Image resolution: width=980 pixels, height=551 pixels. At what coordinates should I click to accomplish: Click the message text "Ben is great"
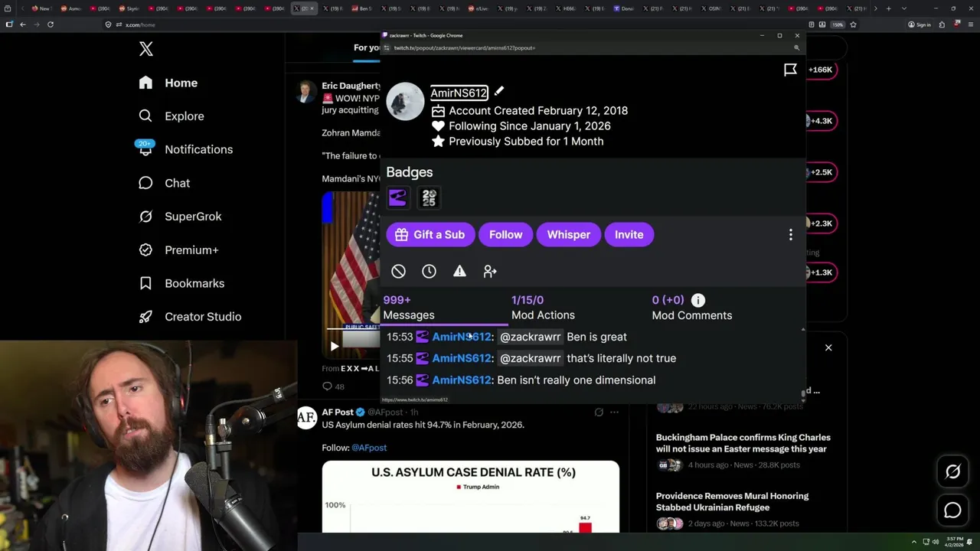pos(596,337)
